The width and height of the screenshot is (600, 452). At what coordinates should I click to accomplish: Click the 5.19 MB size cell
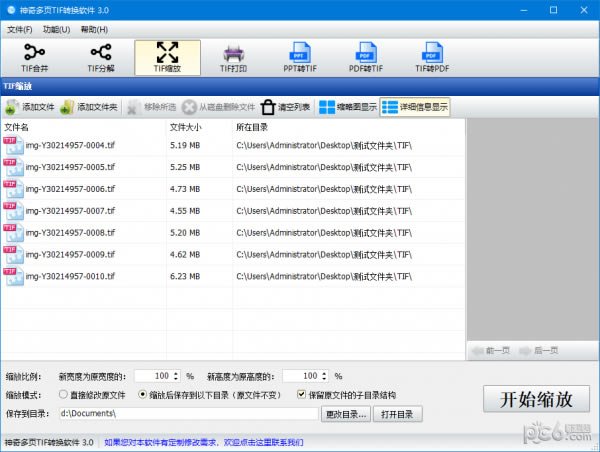185,145
